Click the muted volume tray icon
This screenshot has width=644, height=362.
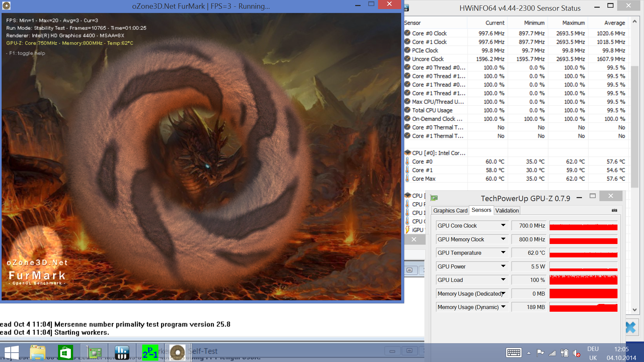(576, 353)
